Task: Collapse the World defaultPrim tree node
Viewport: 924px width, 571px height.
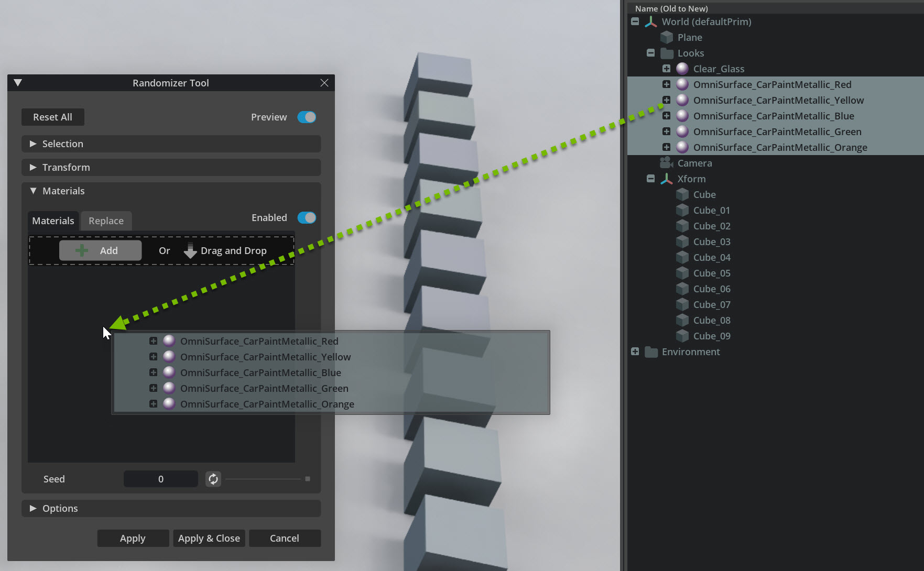Action: pos(635,21)
